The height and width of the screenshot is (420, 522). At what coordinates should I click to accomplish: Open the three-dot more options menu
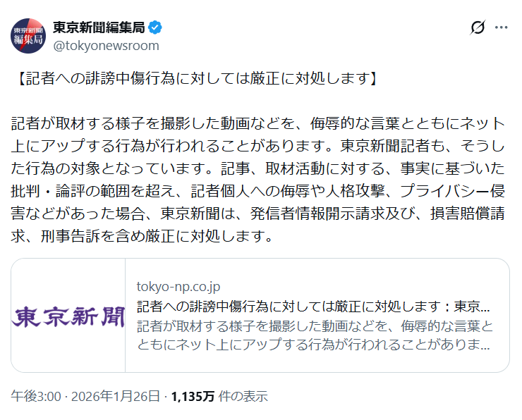[x=502, y=28]
